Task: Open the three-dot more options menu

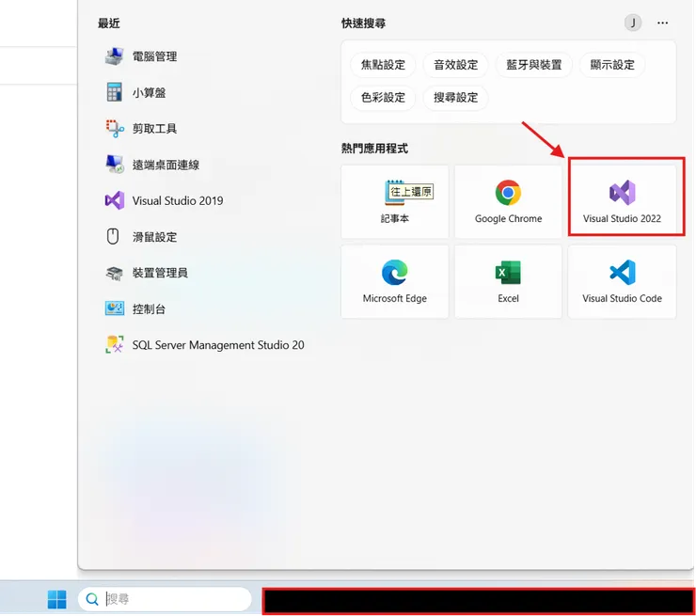Action: [x=663, y=23]
